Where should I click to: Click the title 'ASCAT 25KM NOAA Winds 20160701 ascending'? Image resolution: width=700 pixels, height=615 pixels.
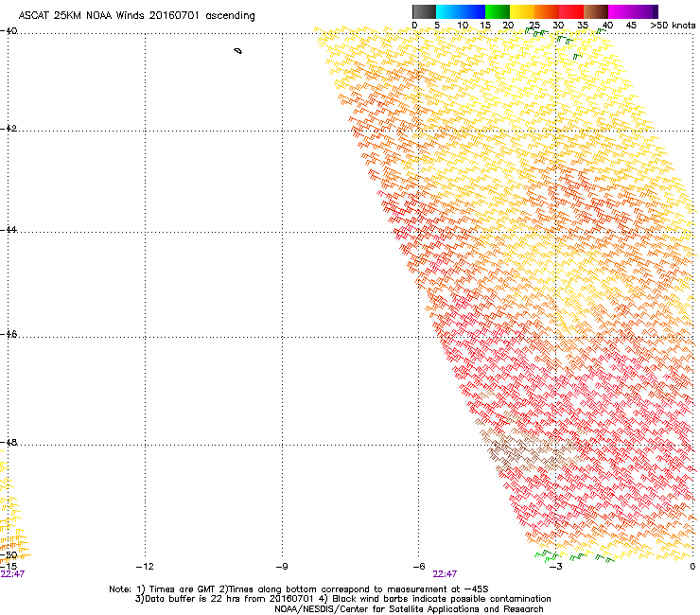coord(136,16)
